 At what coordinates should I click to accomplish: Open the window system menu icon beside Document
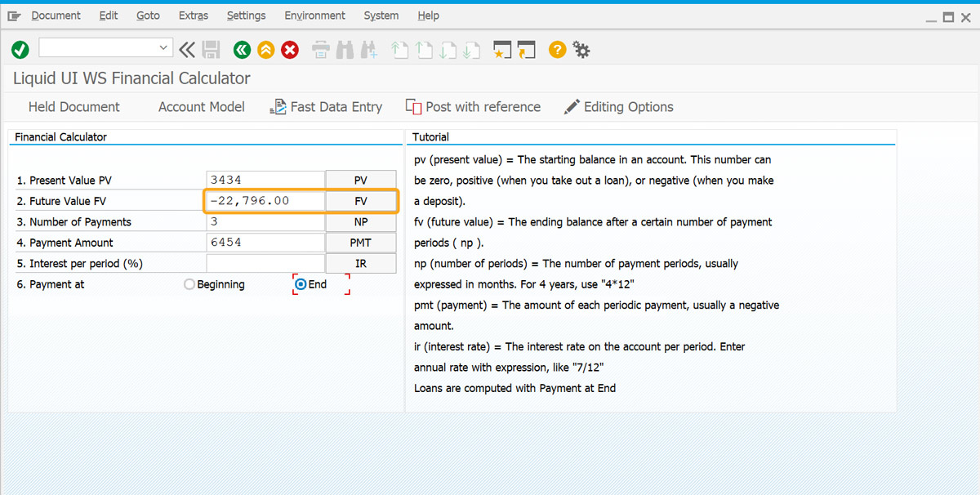(14, 16)
